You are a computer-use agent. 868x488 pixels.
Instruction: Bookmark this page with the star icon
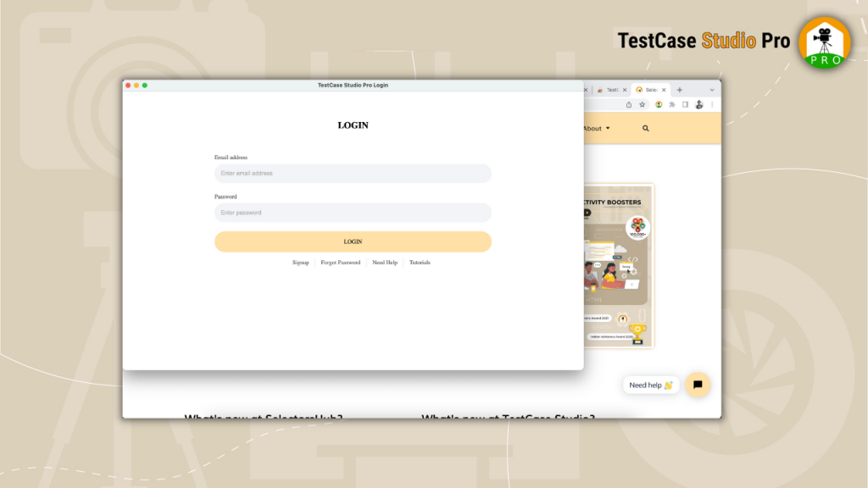(643, 104)
